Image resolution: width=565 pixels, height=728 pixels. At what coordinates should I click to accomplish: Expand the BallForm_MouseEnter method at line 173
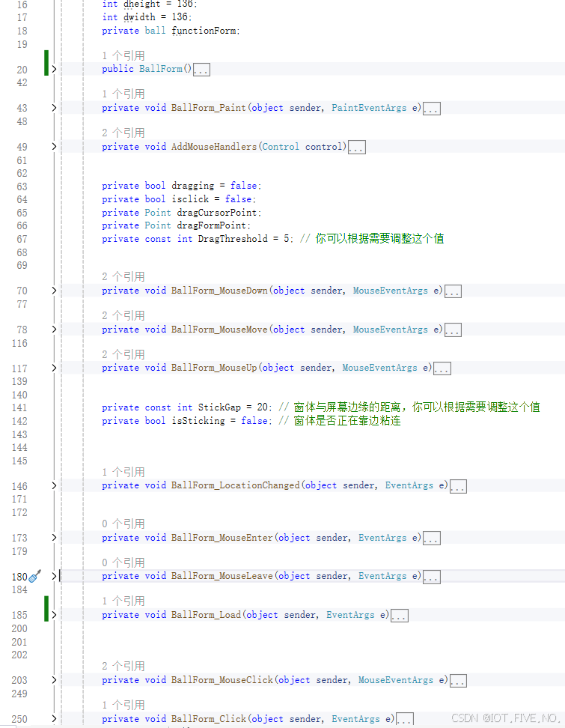pyautogui.click(x=54, y=538)
